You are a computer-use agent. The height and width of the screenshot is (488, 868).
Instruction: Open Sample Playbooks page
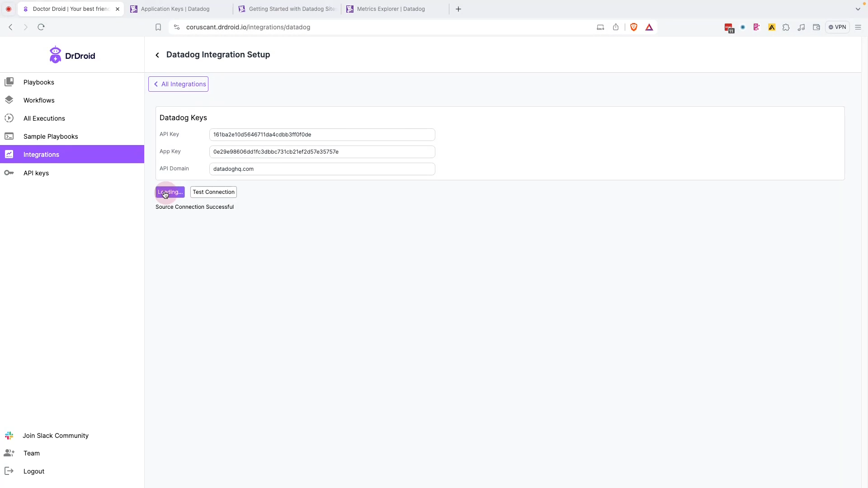click(x=72, y=136)
